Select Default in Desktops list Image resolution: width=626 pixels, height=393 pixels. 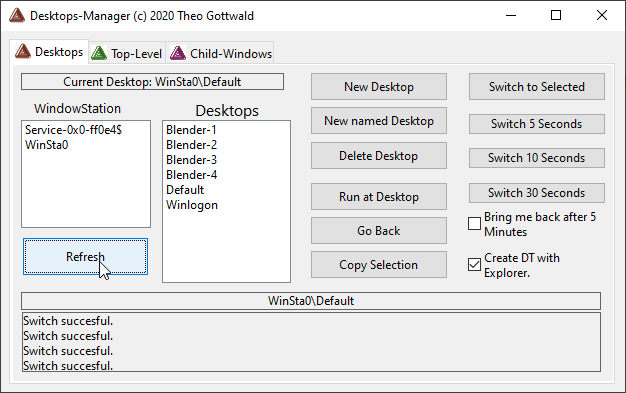click(x=185, y=190)
